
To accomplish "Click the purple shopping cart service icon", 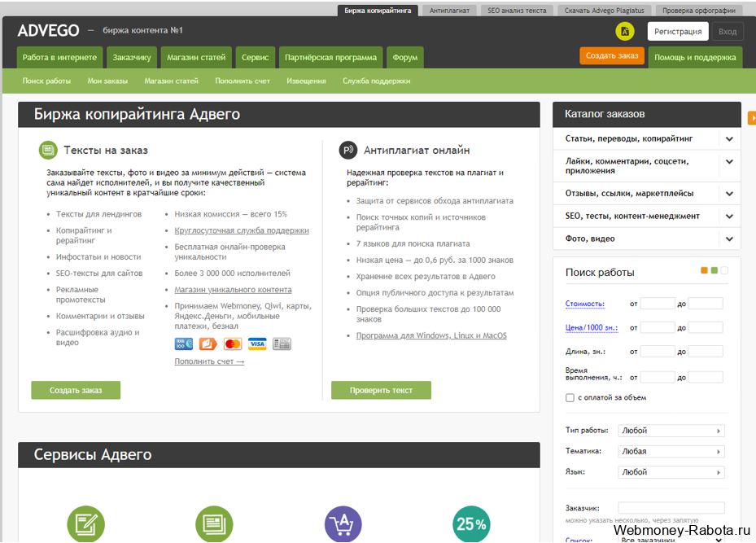I will coord(343,523).
